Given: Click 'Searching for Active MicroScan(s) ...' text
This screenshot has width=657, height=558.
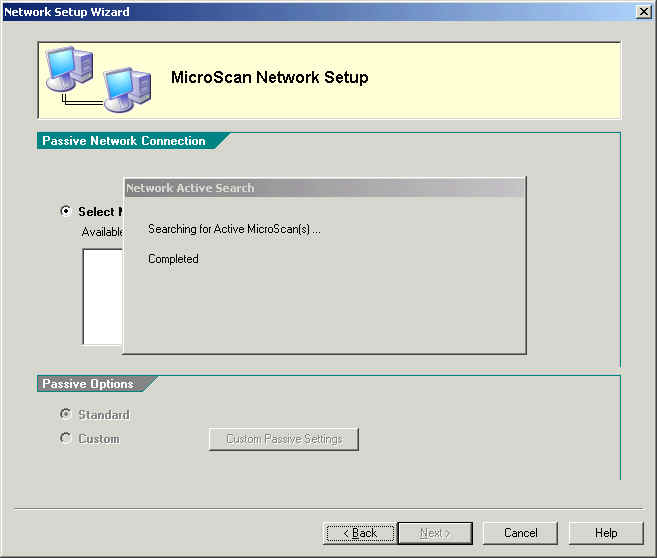Looking at the screenshot, I should pyautogui.click(x=234, y=229).
